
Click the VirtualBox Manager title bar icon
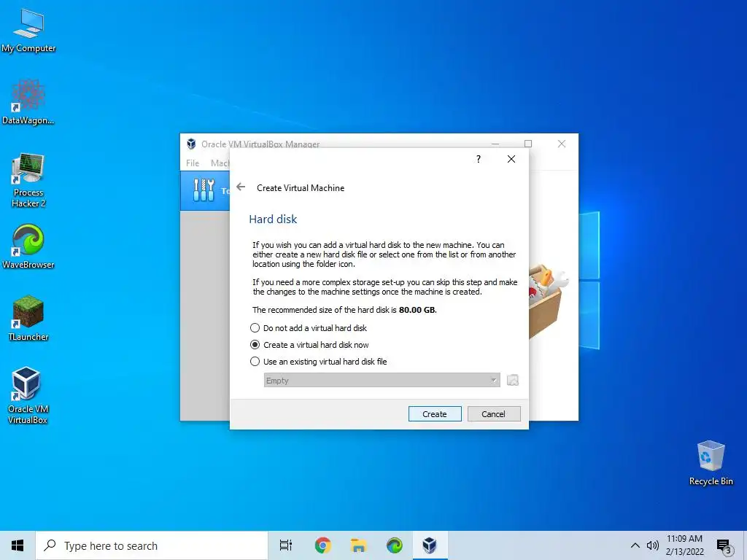tap(191, 144)
